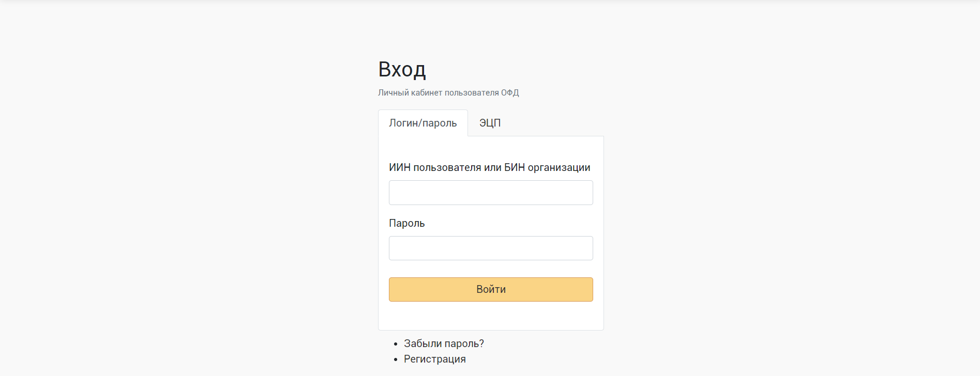Screen dimensions: 980x376
Task: Click the Личный кабинет пользователя ОФД subtitle
Action: coord(448,93)
